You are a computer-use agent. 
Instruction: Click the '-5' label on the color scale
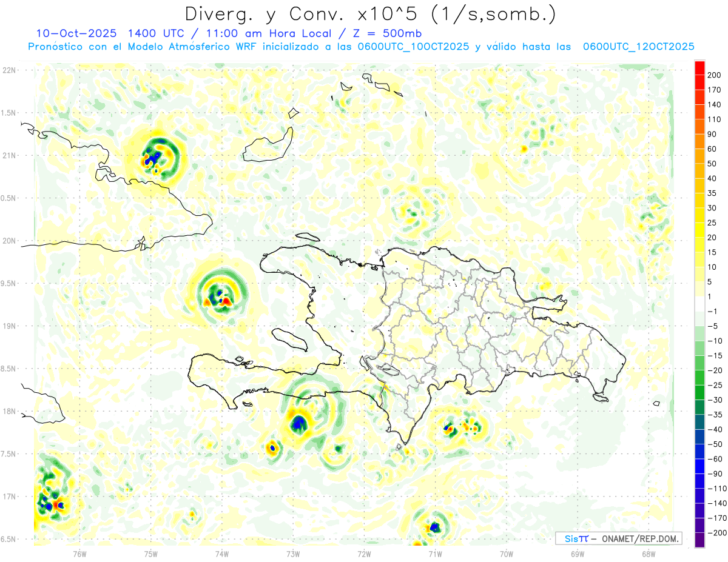pyautogui.click(x=713, y=326)
